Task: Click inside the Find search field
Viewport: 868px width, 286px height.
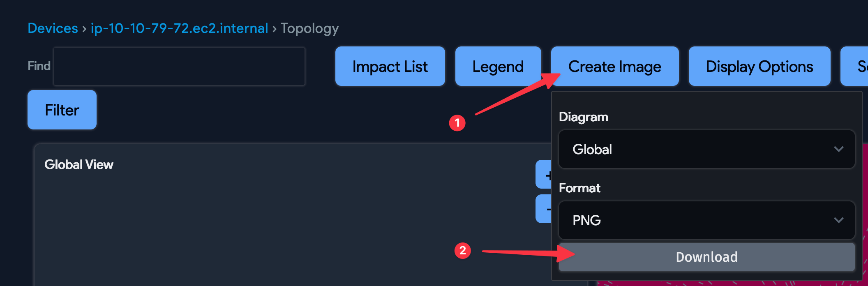Action: point(179,66)
